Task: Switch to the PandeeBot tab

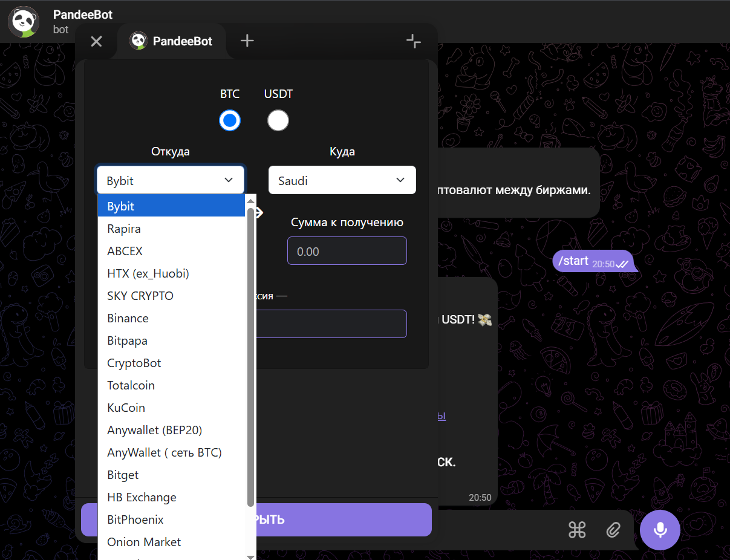Action: pos(172,41)
